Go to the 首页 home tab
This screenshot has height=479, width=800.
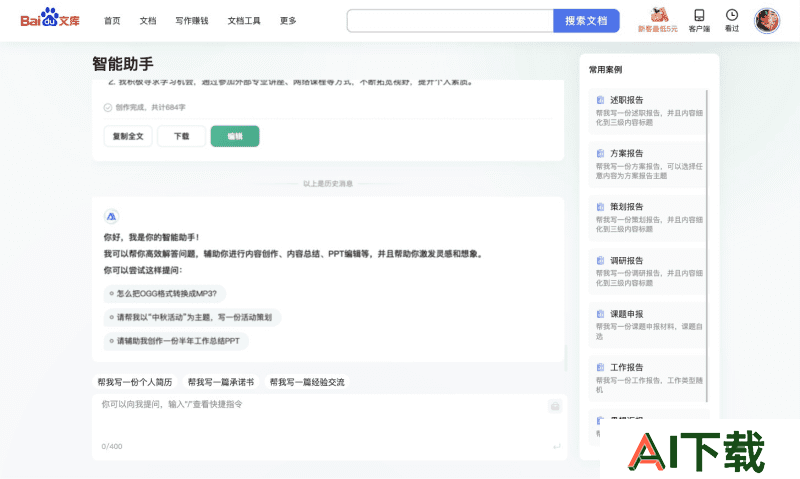tap(112, 20)
